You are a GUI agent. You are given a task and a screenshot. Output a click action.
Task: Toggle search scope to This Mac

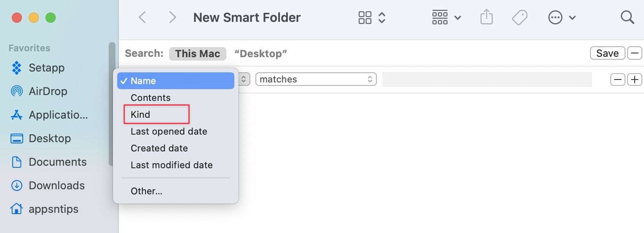click(197, 54)
